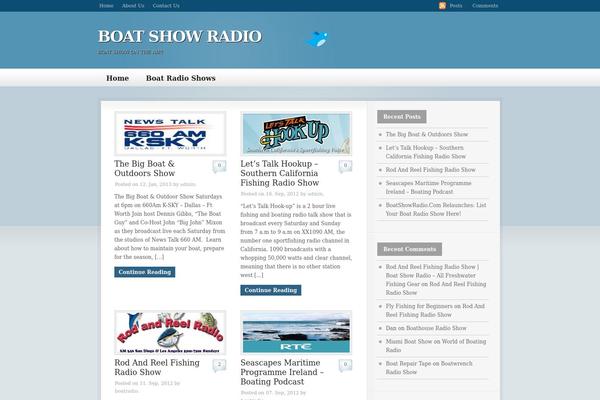Image resolution: width=600 pixels, height=400 pixels.
Task: Open recent post The Big Boat & Outdoors Show
Action: point(427,134)
